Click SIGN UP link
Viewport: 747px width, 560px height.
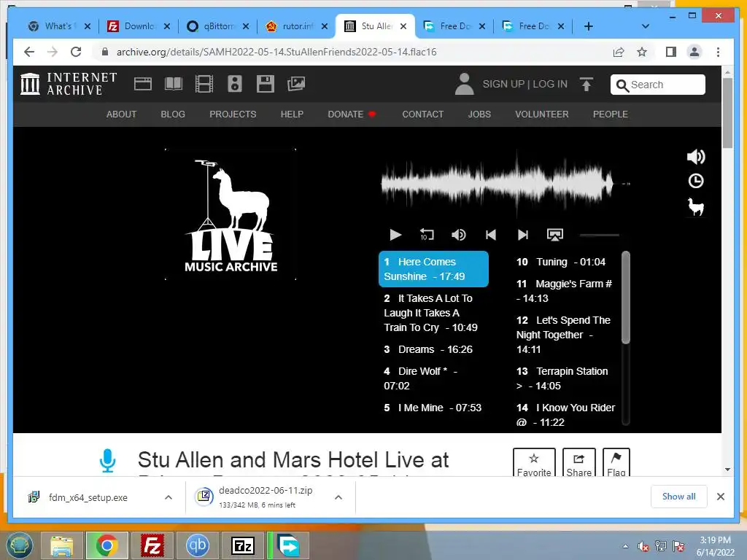pos(503,85)
